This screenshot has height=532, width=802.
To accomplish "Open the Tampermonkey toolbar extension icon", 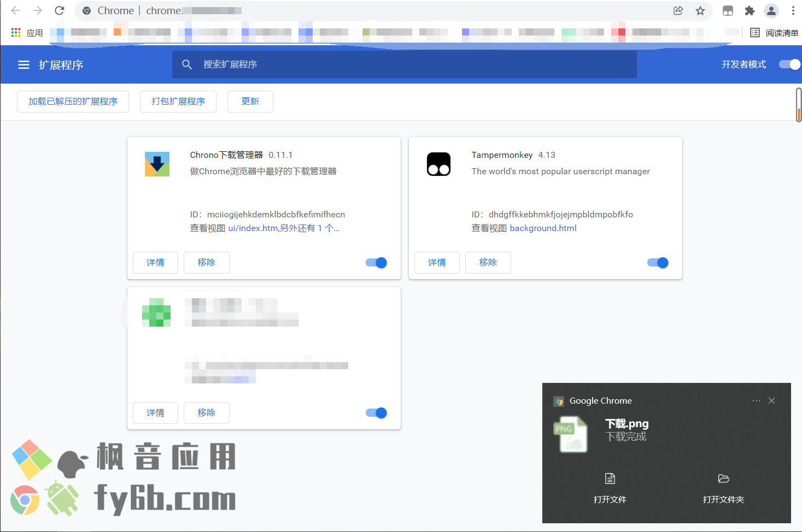I will 728,10.
